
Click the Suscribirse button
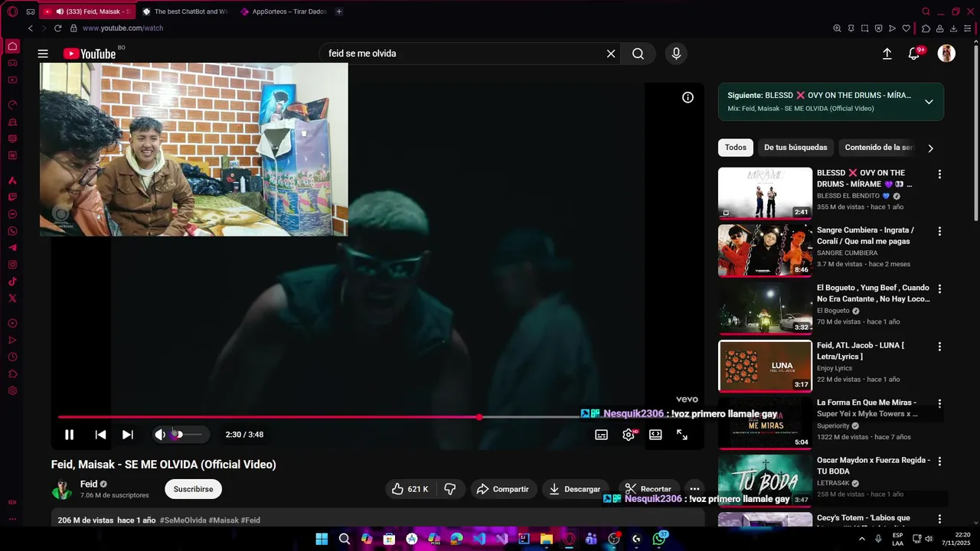(193, 489)
